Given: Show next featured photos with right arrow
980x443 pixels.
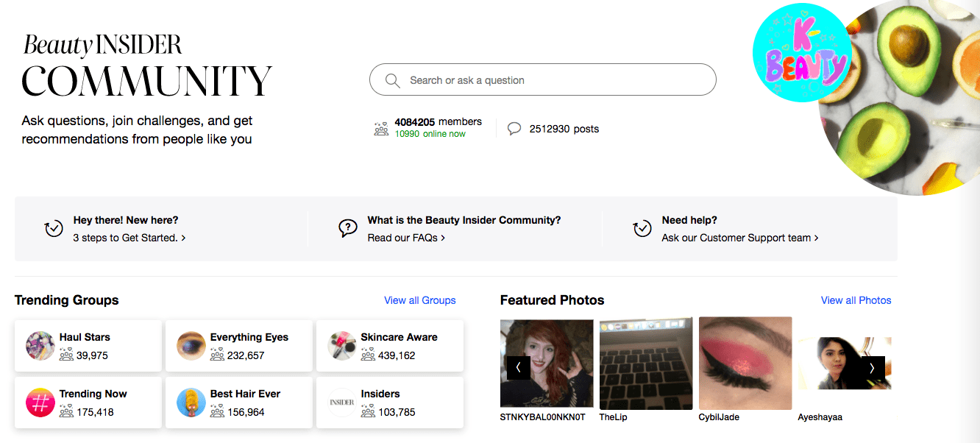Looking at the screenshot, I should [x=873, y=368].
